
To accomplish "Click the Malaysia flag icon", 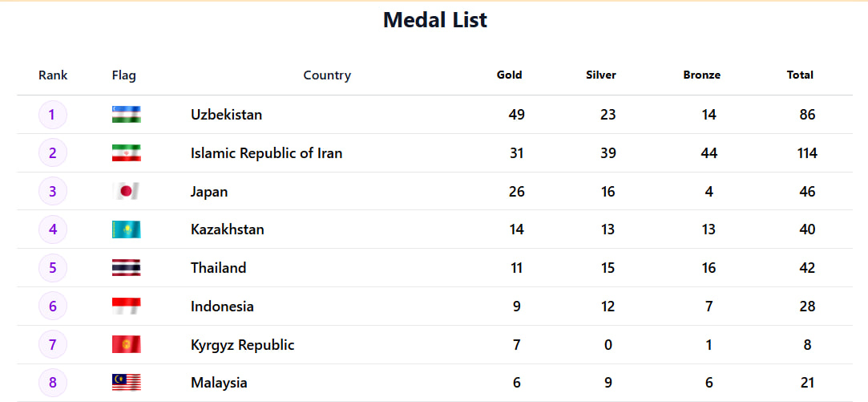I will coord(127,383).
